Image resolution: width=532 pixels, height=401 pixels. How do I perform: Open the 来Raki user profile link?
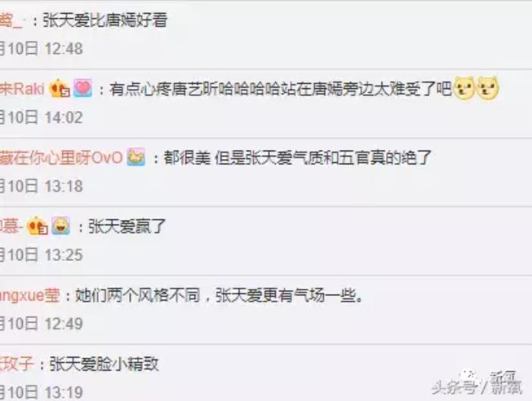[x=22, y=89]
